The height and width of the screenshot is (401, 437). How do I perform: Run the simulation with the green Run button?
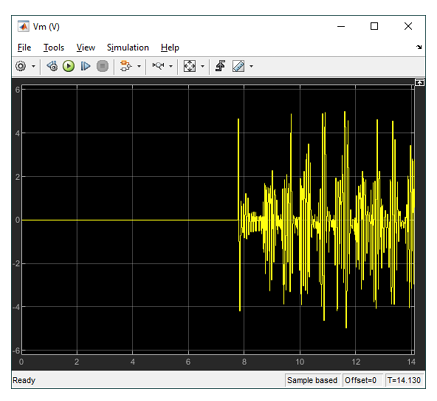69,66
